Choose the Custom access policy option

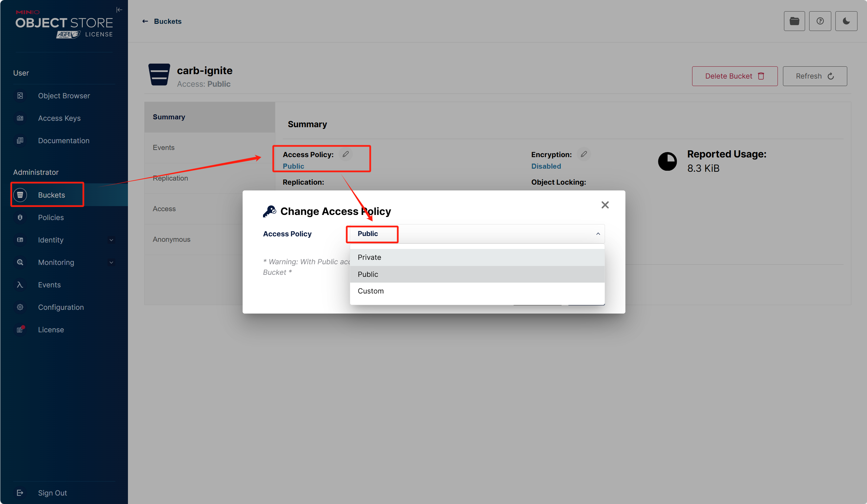point(371,291)
